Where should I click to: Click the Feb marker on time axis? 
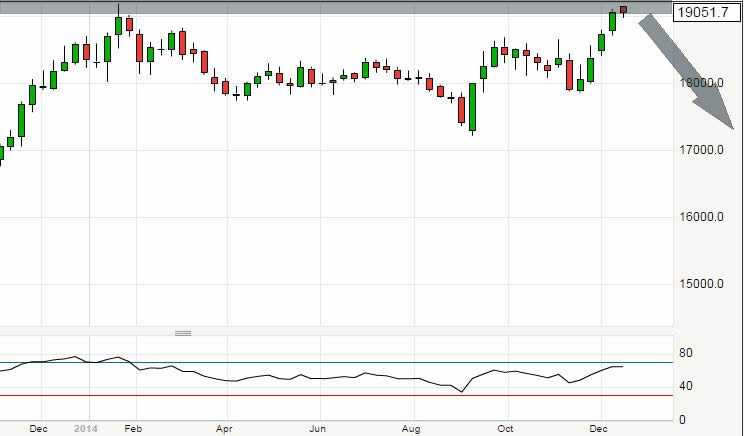point(131,428)
